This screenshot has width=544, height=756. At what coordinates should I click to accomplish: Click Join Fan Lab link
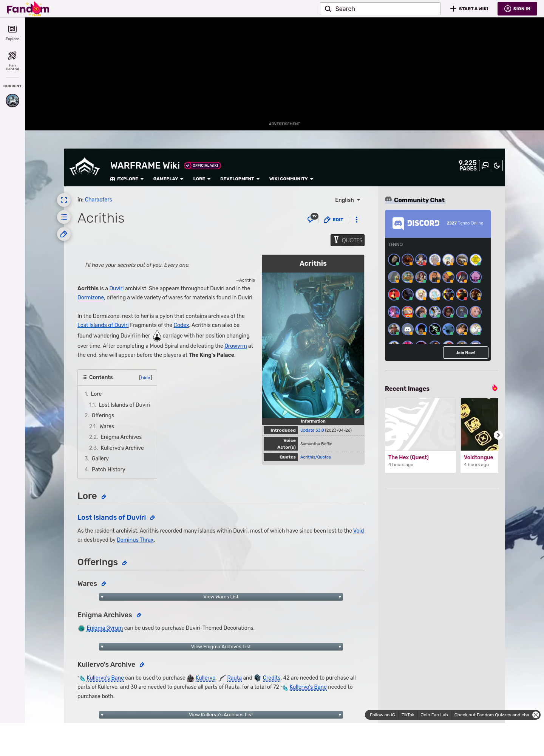(x=434, y=715)
